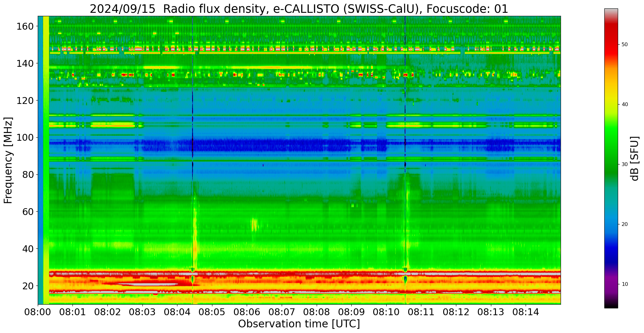Click the Frequency [MHz] axis label

[x=8, y=160]
